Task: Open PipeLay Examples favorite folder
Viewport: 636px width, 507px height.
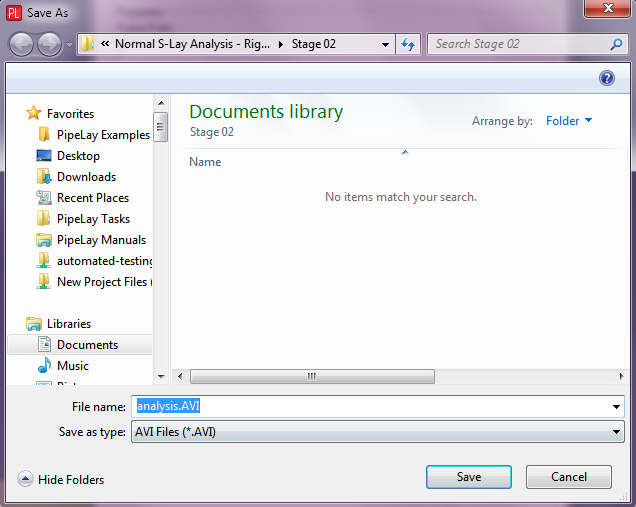Action: (x=103, y=135)
